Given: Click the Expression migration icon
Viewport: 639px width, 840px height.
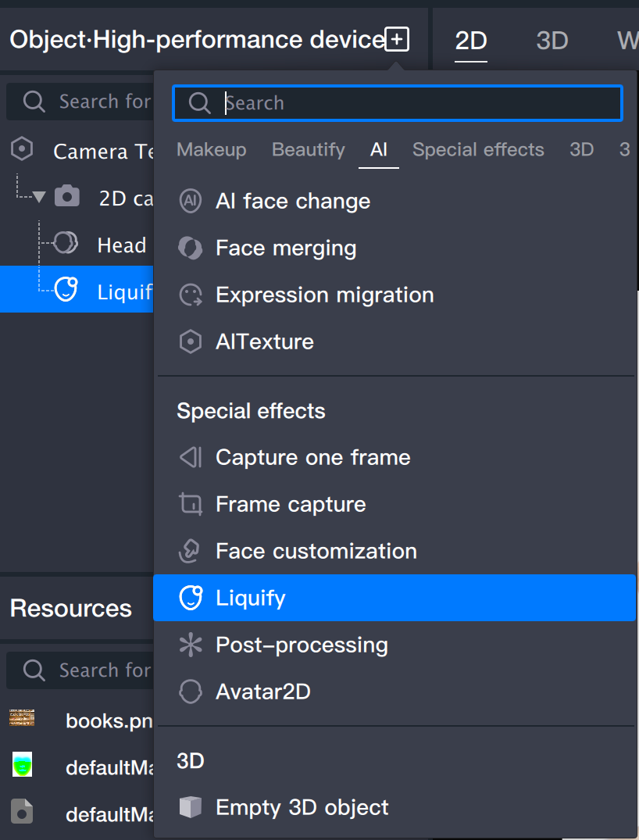Looking at the screenshot, I should tap(190, 295).
